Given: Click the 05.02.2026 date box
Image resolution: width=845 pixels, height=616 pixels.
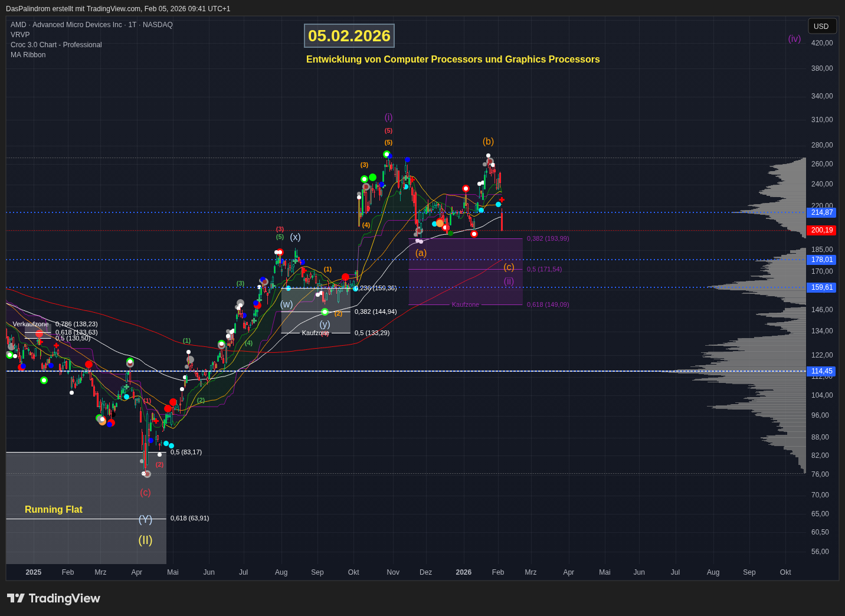Looking at the screenshot, I should [x=349, y=36].
